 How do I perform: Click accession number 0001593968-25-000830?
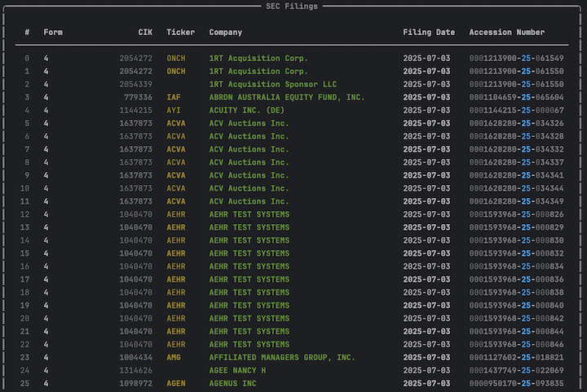point(516,240)
